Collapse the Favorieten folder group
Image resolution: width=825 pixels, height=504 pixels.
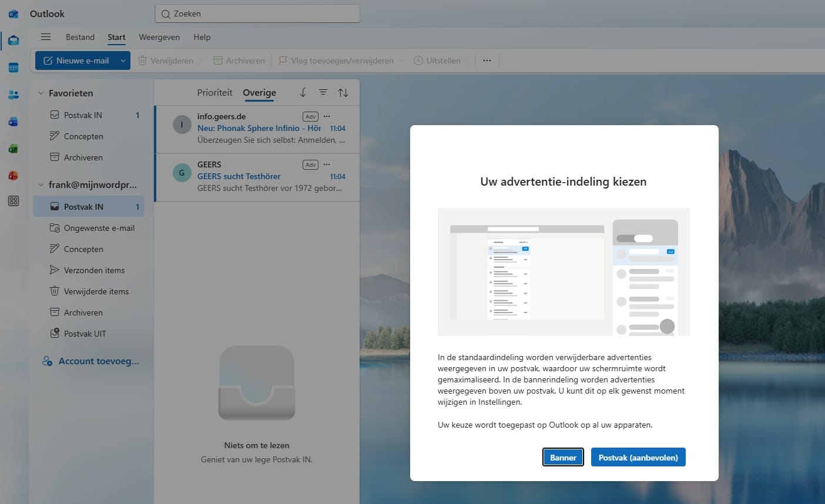pos(41,93)
